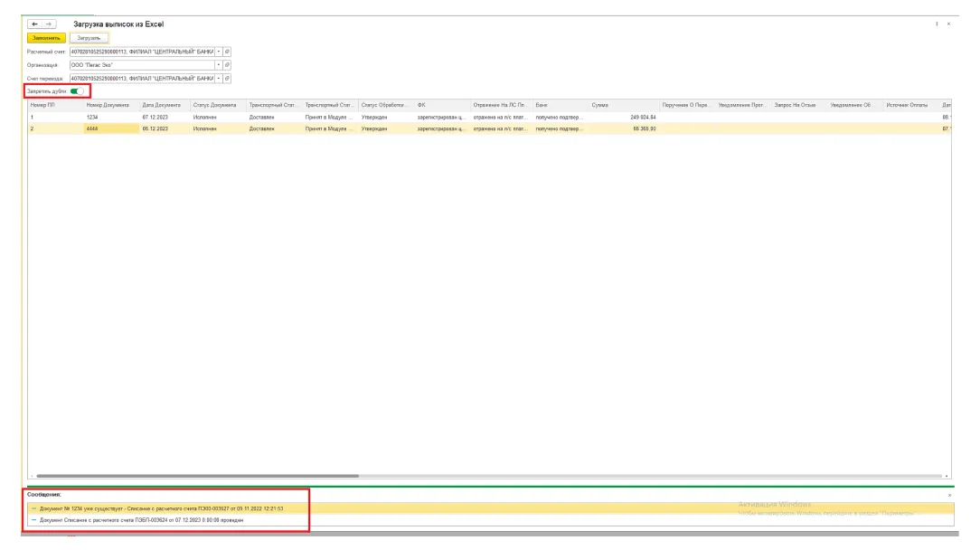Select the Доставлен cell in row 4444
Screen dimensions: 980x550
pyautogui.click(x=274, y=128)
